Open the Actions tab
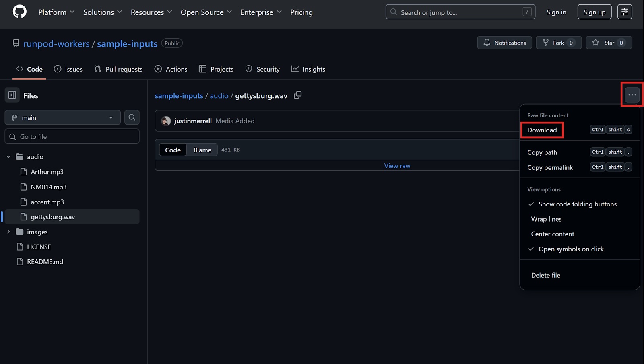The width and height of the screenshot is (644, 364). coord(171,69)
